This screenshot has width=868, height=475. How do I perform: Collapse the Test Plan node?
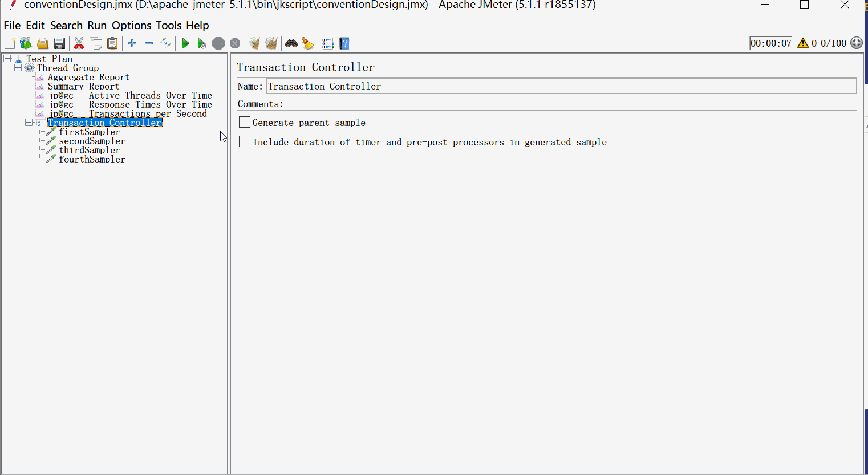pos(7,58)
